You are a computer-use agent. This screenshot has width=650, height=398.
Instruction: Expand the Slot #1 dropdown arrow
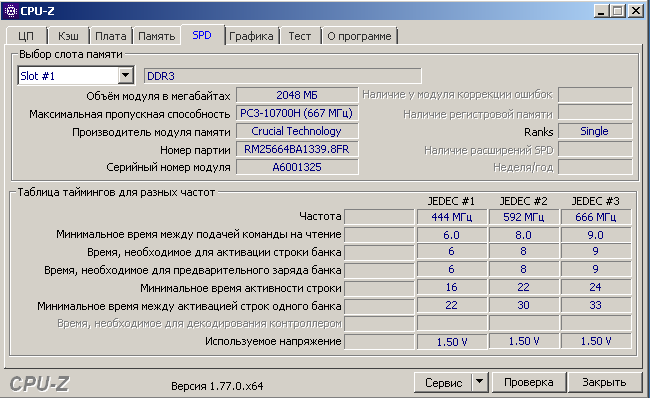tap(125, 75)
